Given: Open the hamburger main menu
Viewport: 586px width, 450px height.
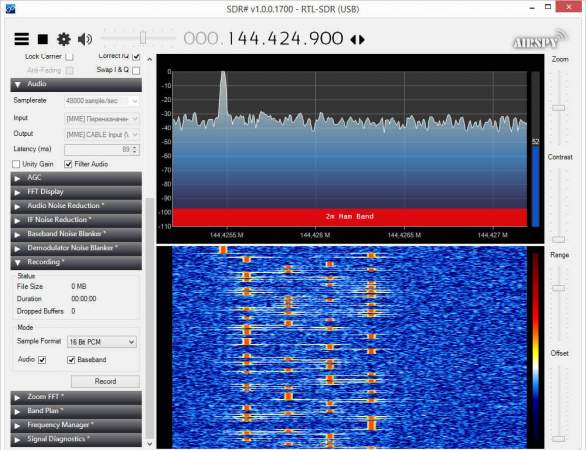Looking at the screenshot, I should [x=22, y=39].
